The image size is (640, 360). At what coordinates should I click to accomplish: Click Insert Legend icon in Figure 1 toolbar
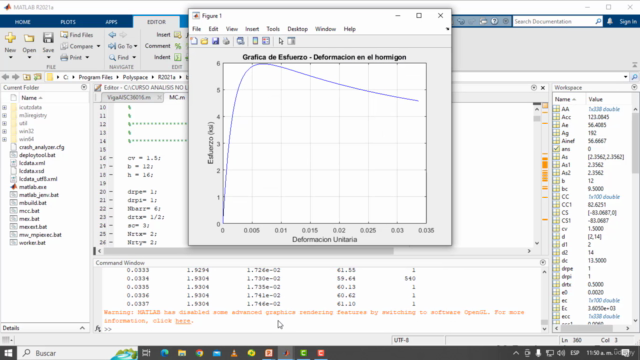[x=266, y=41]
